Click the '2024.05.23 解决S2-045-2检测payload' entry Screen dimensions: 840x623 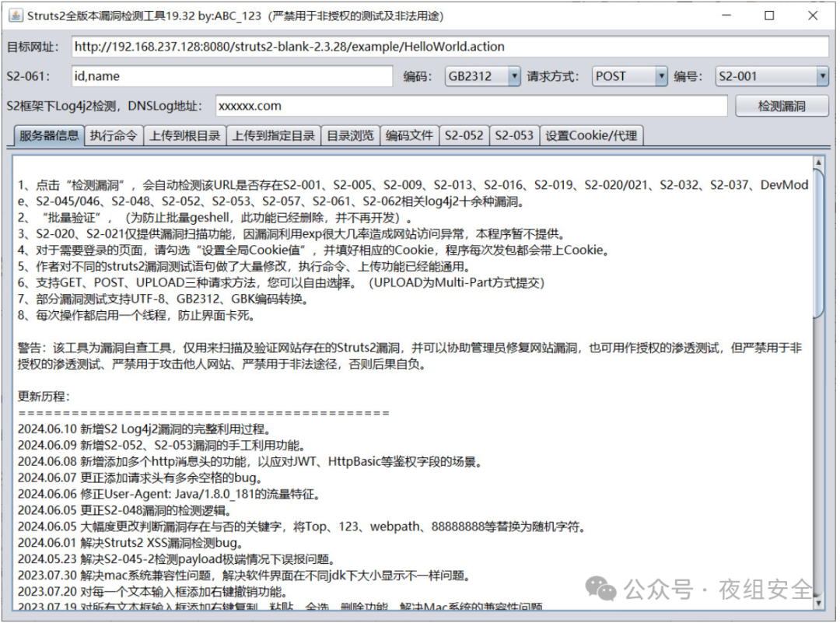[177, 559]
